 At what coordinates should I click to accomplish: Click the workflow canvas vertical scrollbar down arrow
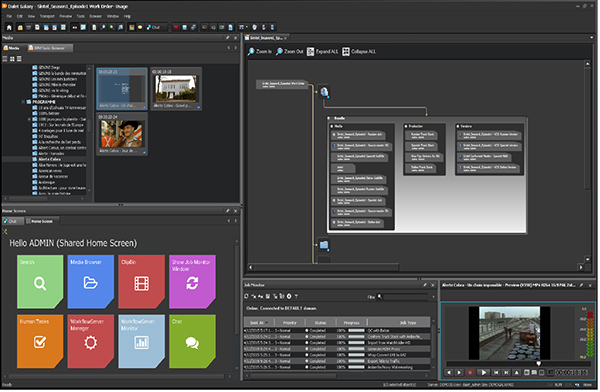(x=587, y=259)
